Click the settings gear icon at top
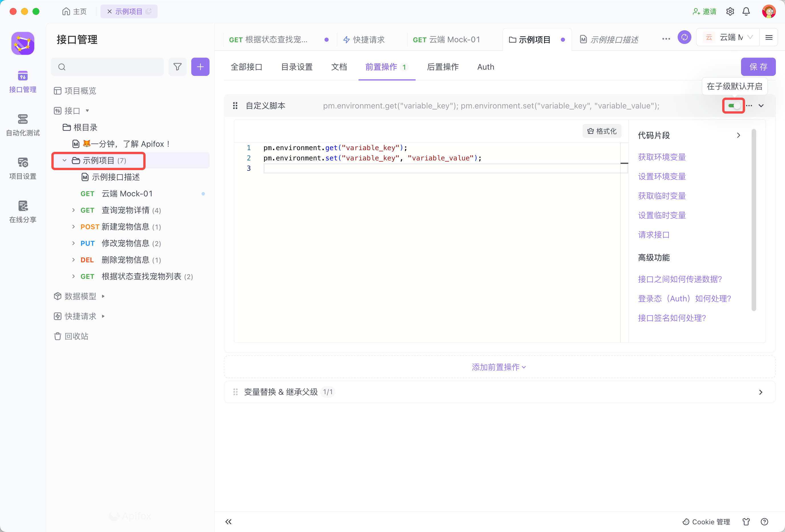 pyautogui.click(x=730, y=11)
